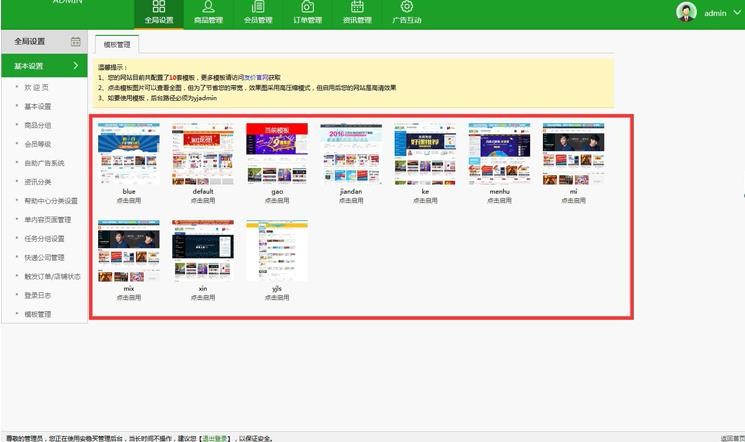Click 点击启用 under the jiandan template

pyautogui.click(x=351, y=201)
